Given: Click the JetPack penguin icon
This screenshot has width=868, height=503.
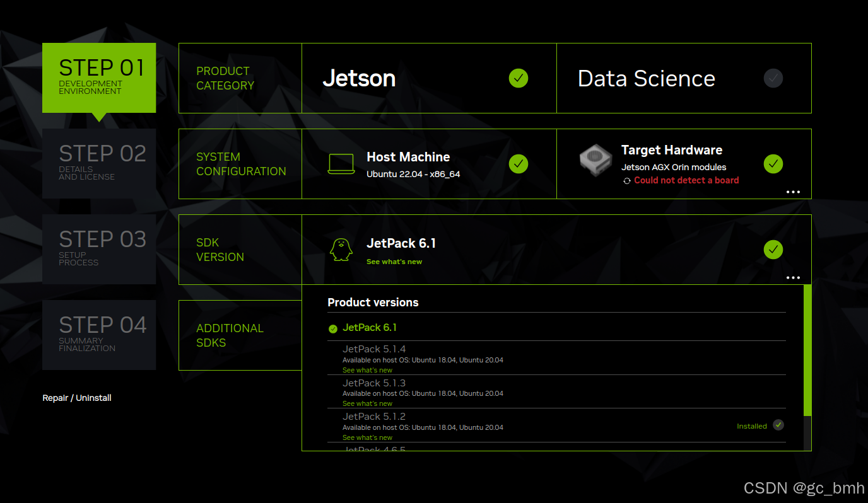Looking at the screenshot, I should [341, 250].
